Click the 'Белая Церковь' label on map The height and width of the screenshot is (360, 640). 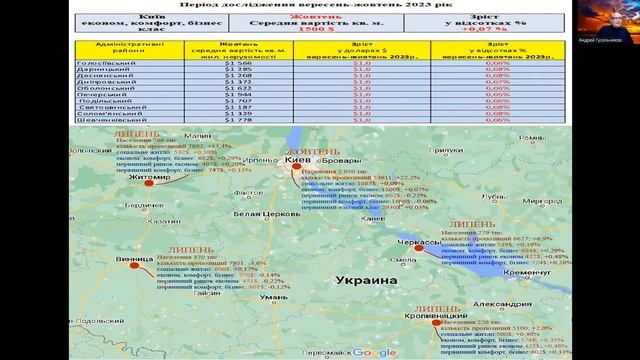pos(267,214)
